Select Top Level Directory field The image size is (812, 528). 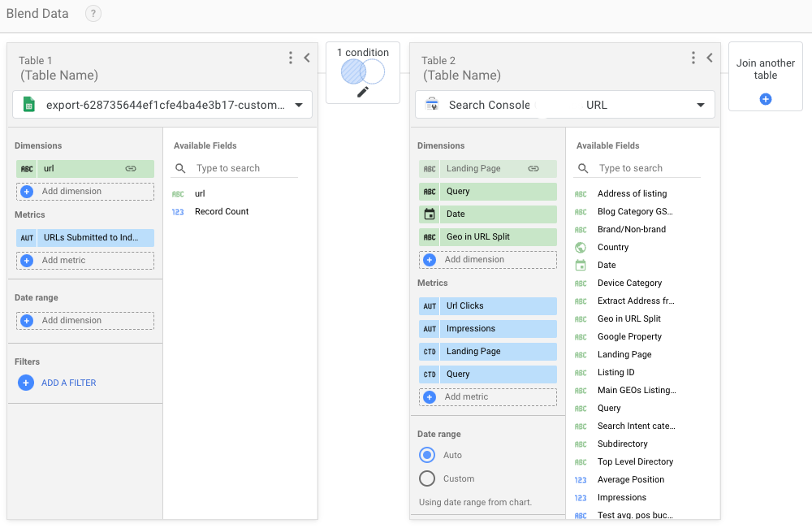tap(636, 461)
